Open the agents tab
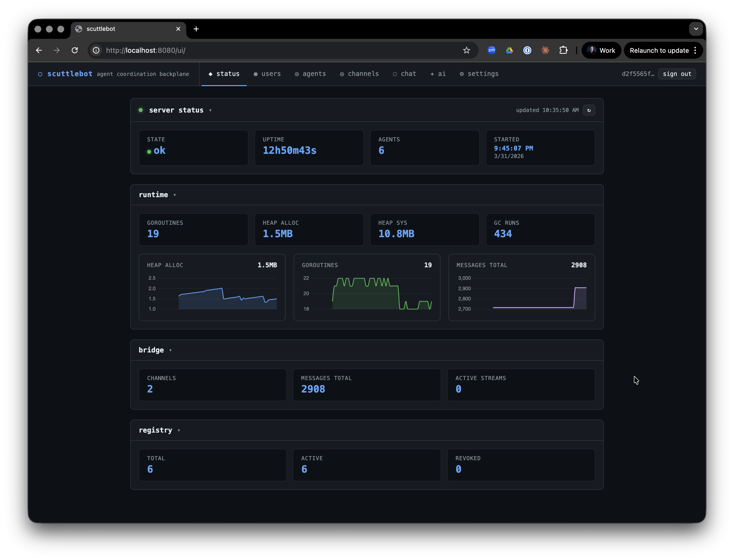 (x=310, y=74)
